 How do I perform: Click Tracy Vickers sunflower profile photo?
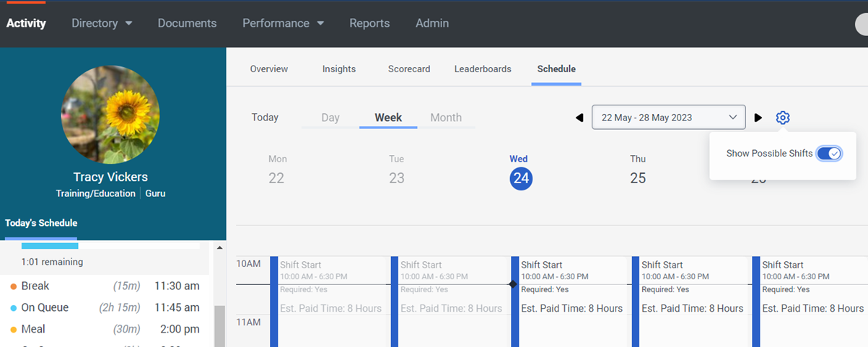[110, 115]
